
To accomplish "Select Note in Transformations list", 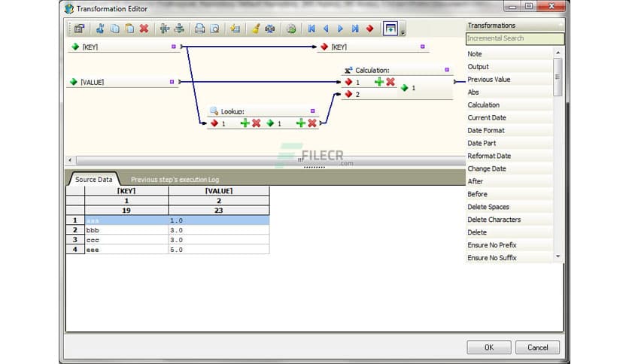I will [x=509, y=53].
